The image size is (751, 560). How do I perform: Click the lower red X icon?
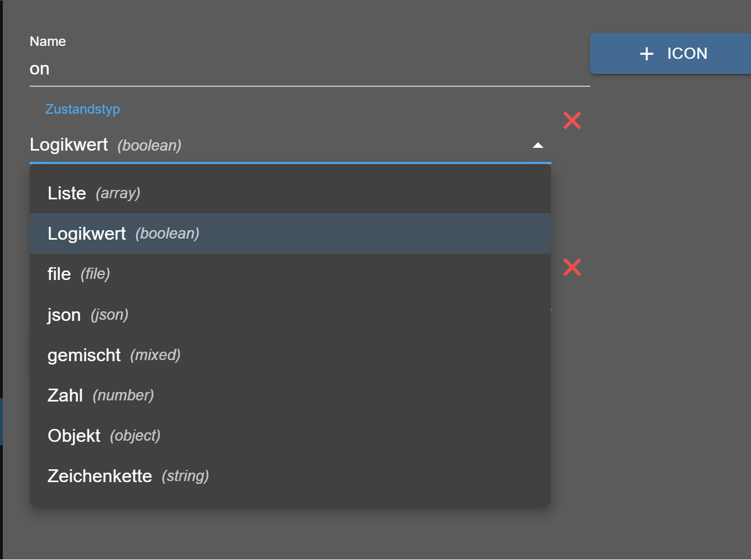click(x=572, y=268)
